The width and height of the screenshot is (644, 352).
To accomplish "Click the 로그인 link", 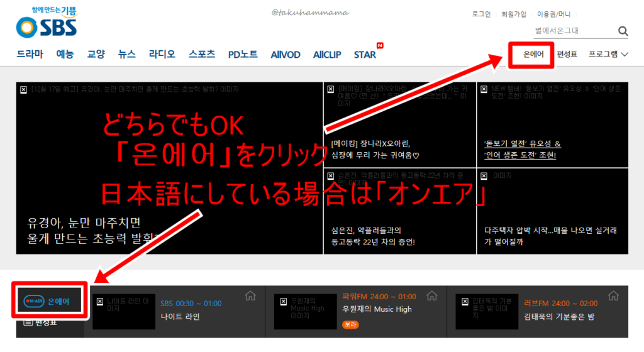I will pos(481,14).
